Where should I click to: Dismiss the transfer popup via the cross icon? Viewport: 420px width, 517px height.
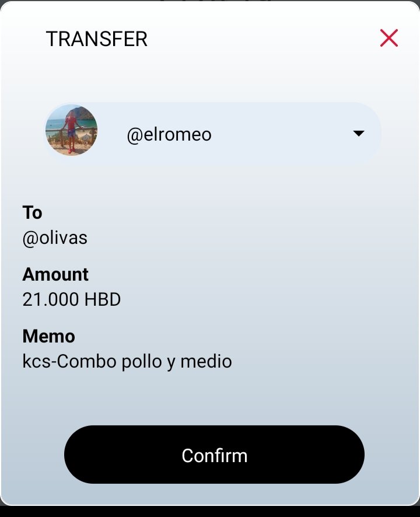pyautogui.click(x=389, y=38)
